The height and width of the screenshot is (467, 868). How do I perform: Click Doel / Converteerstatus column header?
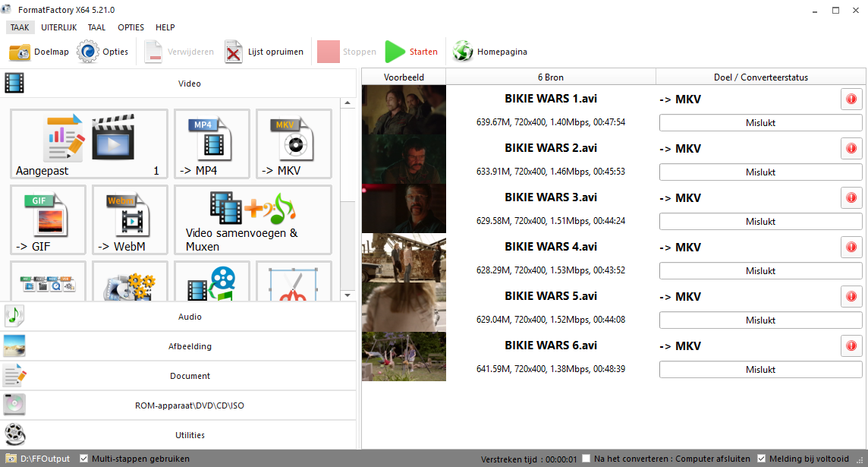click(x=760, y=77)
